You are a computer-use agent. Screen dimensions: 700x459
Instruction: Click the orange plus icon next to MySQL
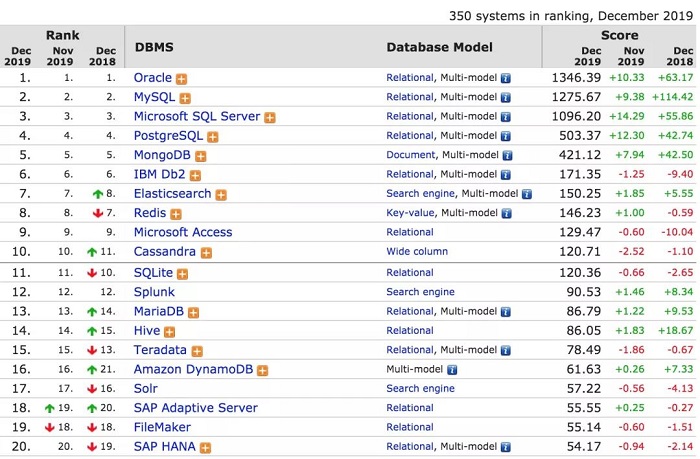tap(185, 98)
